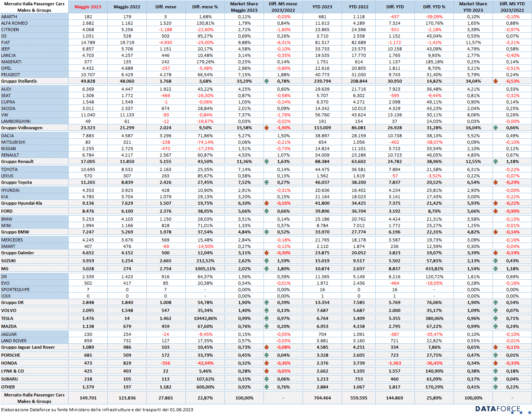Image resolution: width=532 pixels, height=415 pixels.
Task: Select the Gruppo Volkswagen row label
Action: (x=22, y=128)
